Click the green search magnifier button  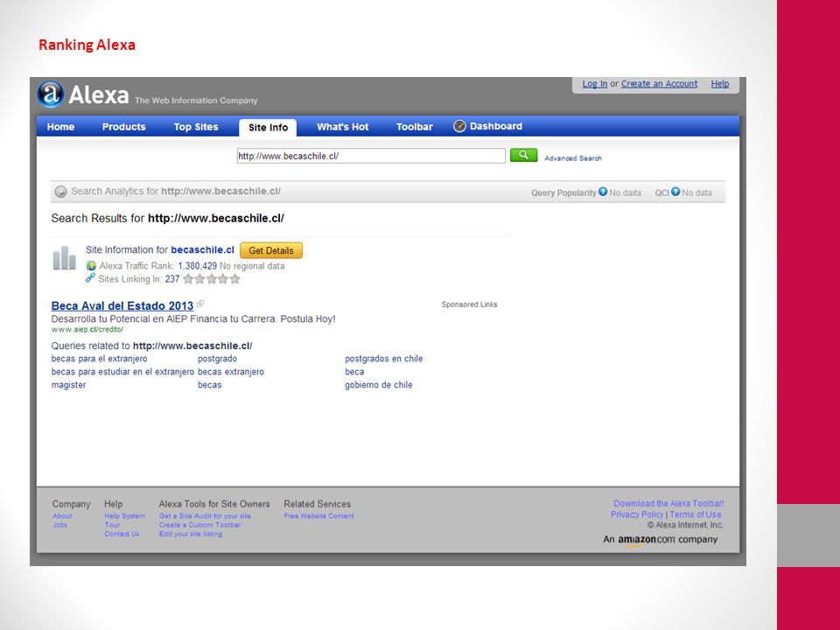point(523,156)
